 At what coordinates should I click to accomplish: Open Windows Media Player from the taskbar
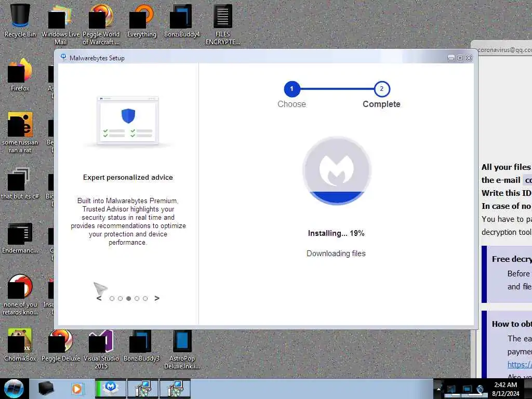[x=77, y=389]
